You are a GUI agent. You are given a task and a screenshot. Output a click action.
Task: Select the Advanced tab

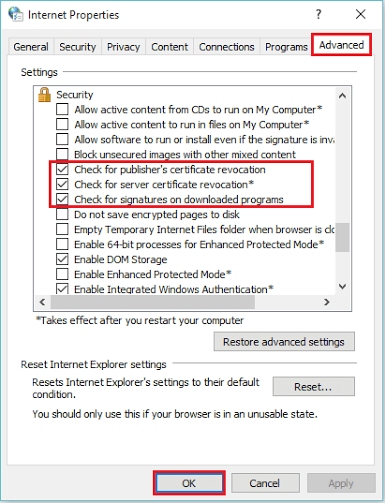coord(341,45)
